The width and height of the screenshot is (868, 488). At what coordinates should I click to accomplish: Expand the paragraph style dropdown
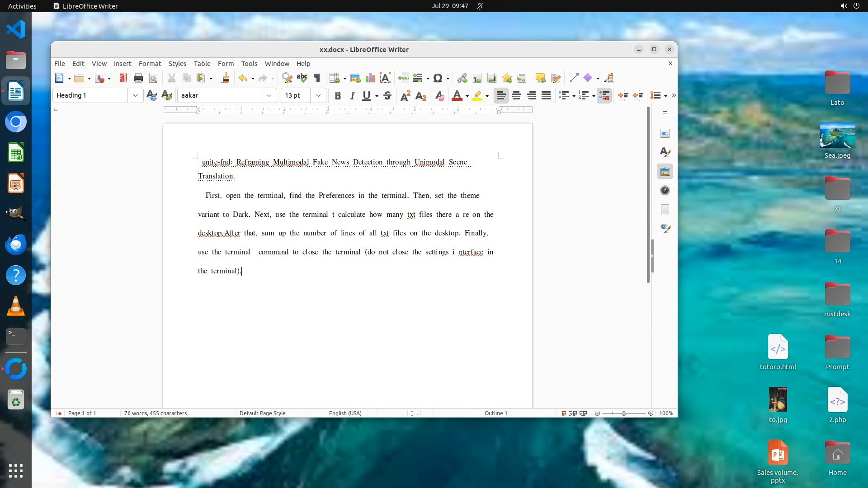coord(135,95)
